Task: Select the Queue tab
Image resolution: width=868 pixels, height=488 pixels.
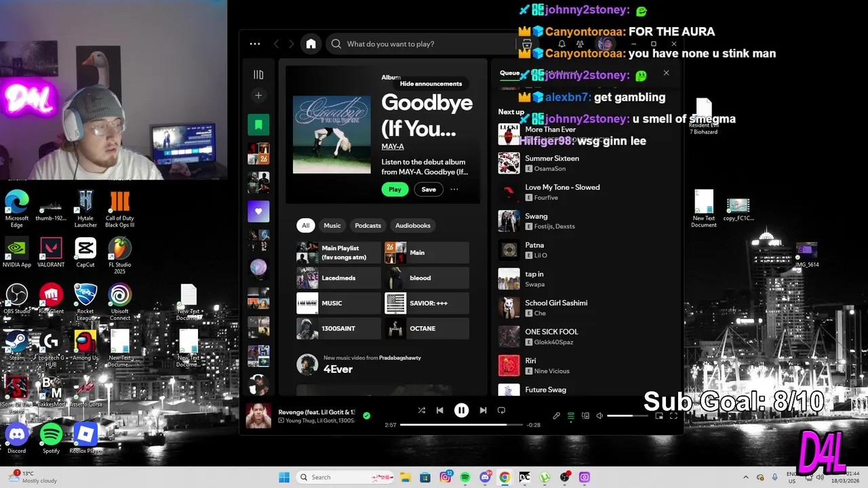Action: tap(510, 73)
